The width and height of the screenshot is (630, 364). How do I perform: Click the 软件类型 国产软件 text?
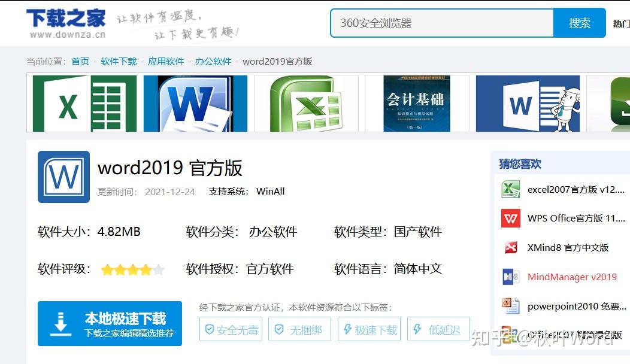click(x=387, y=232)
